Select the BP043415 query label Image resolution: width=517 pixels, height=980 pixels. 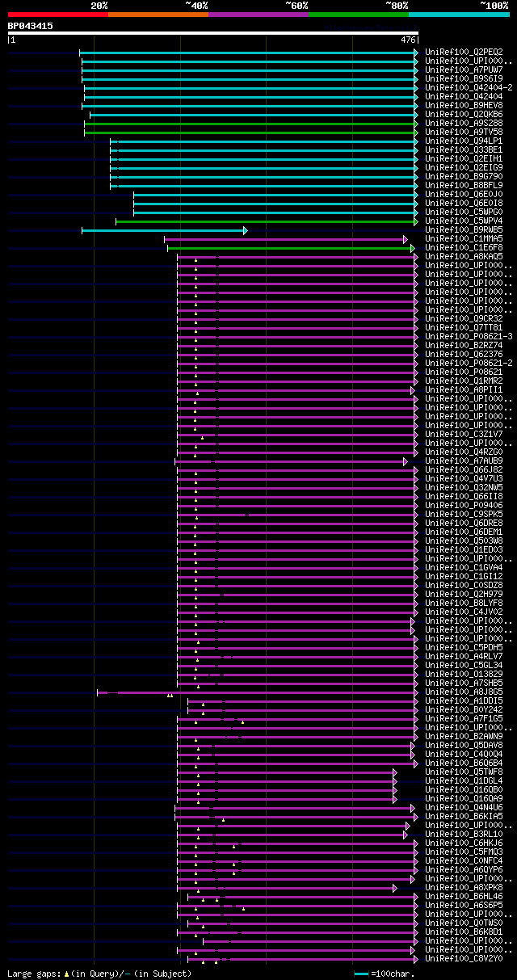pyautogui.click(x=31, y=26)
